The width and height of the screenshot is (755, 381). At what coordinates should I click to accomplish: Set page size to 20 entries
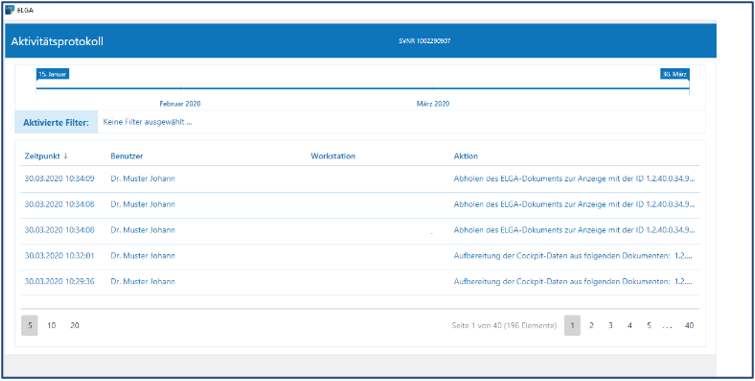pos(75,326)
